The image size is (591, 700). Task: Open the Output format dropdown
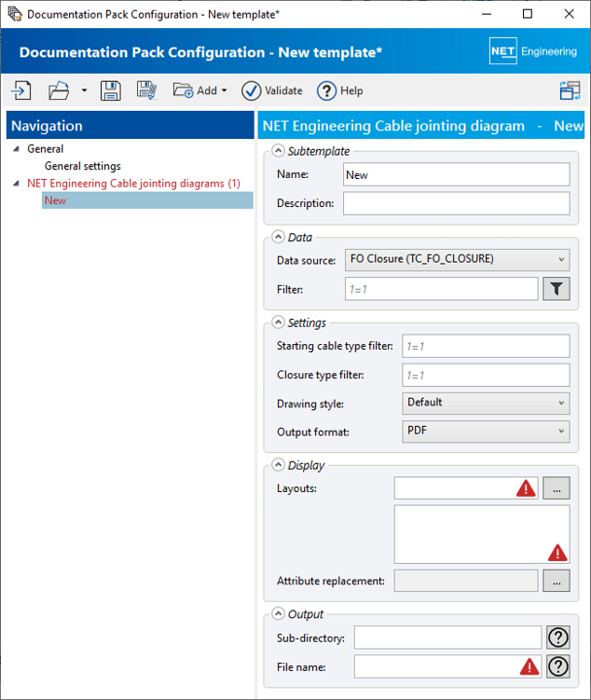(x=486, y=431)
